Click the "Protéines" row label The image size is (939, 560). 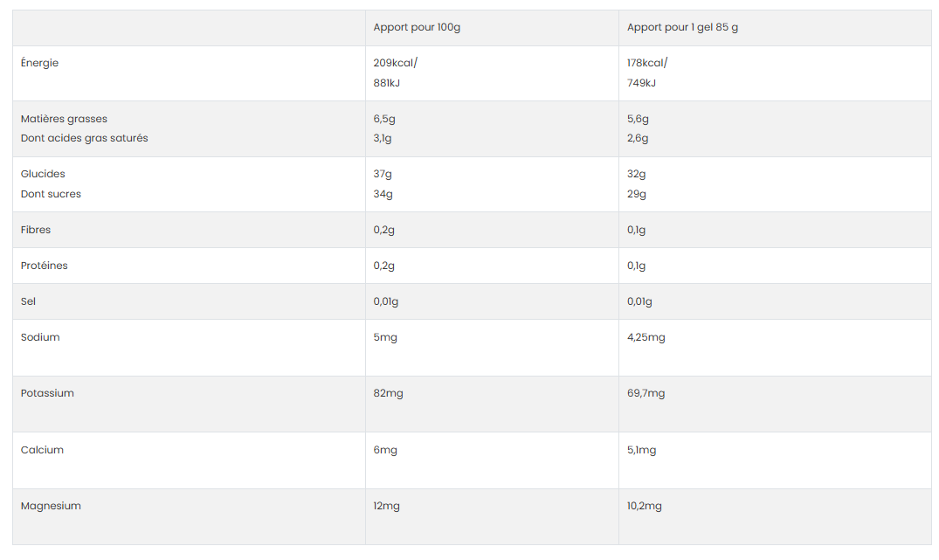pos(44,266)
